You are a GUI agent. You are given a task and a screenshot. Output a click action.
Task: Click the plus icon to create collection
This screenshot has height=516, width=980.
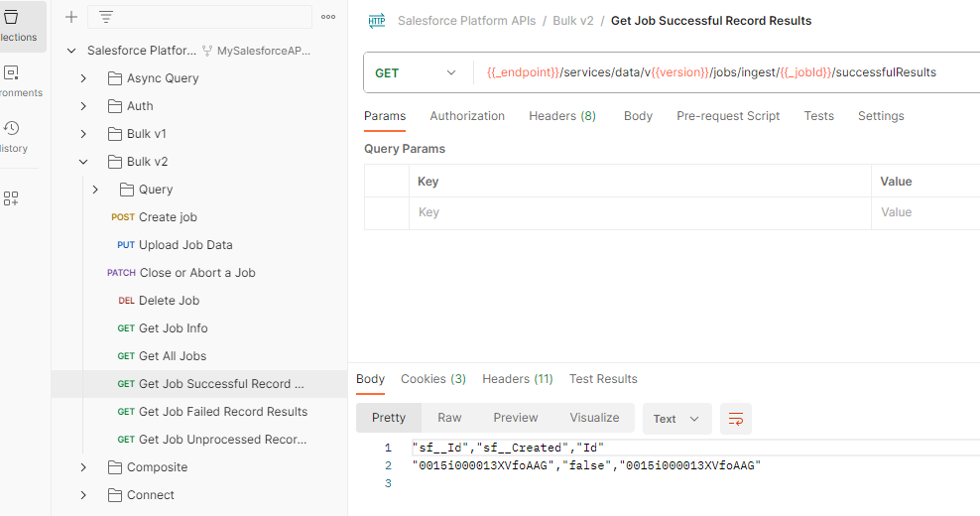click(71, 17)
